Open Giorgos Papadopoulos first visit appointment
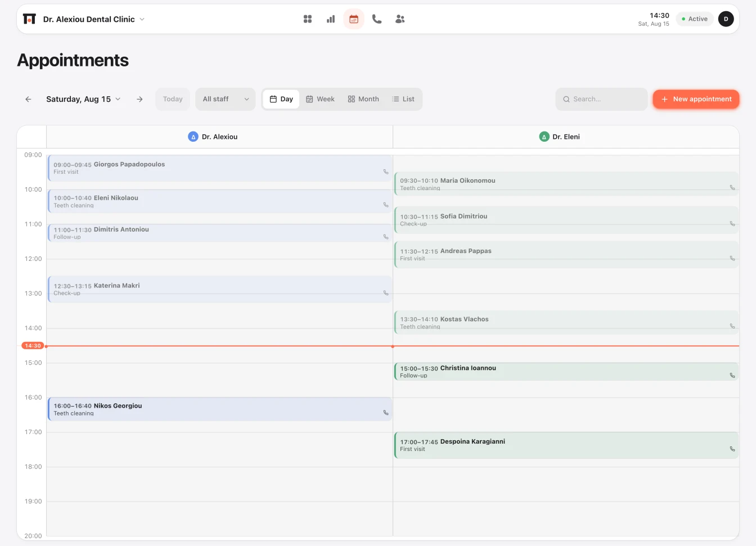The width and height of the screenshot is (756, 546). tap(220, 168)
